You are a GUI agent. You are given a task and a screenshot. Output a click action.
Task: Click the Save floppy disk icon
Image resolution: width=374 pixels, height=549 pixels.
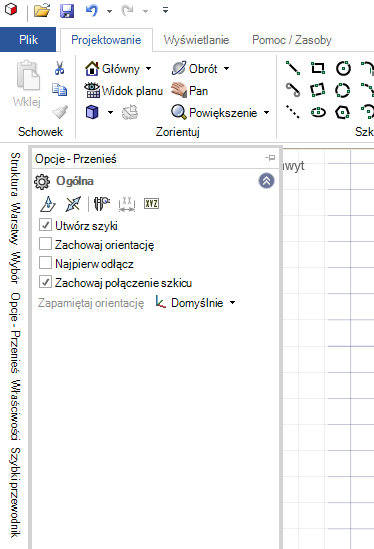(67, 11)
